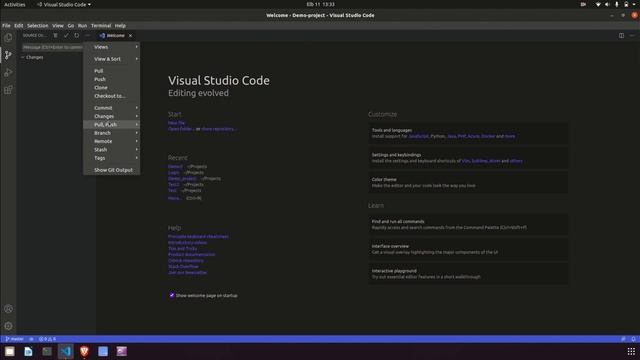Choose Clone from the context menu

111,88
